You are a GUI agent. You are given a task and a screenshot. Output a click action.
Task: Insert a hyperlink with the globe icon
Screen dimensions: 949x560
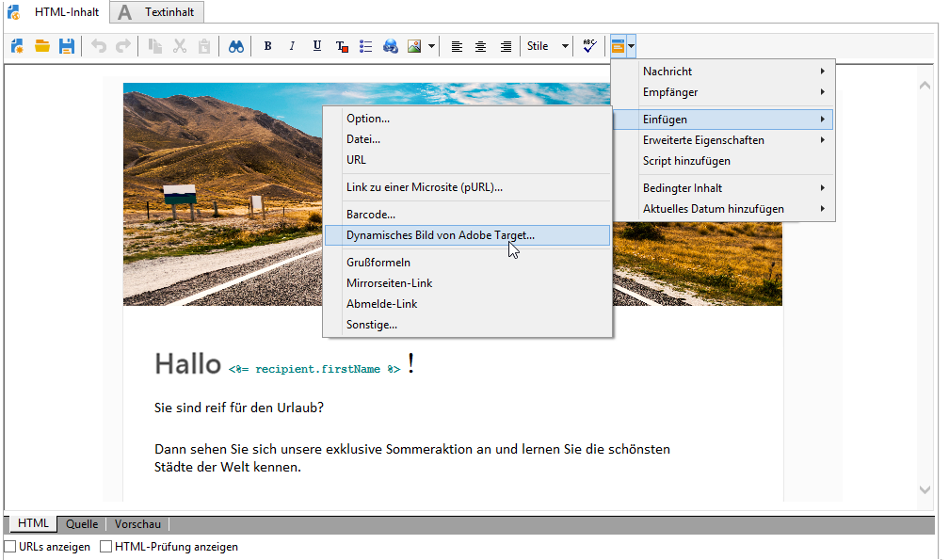pos(391,46)
